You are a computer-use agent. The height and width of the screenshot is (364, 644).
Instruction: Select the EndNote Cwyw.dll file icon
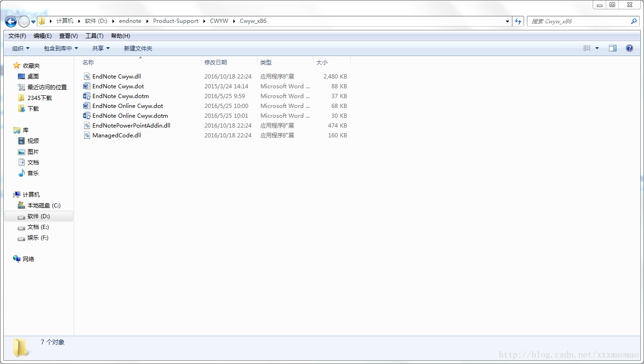87,76
